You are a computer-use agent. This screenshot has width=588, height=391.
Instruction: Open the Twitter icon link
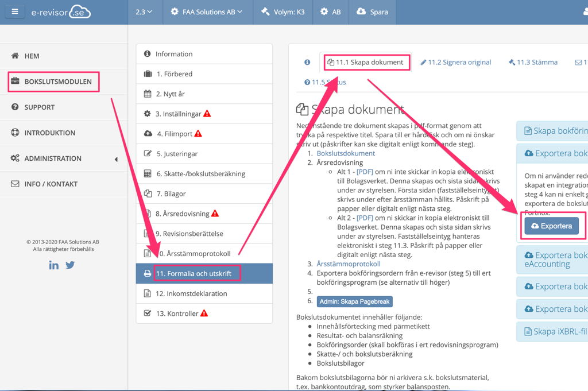70,265
